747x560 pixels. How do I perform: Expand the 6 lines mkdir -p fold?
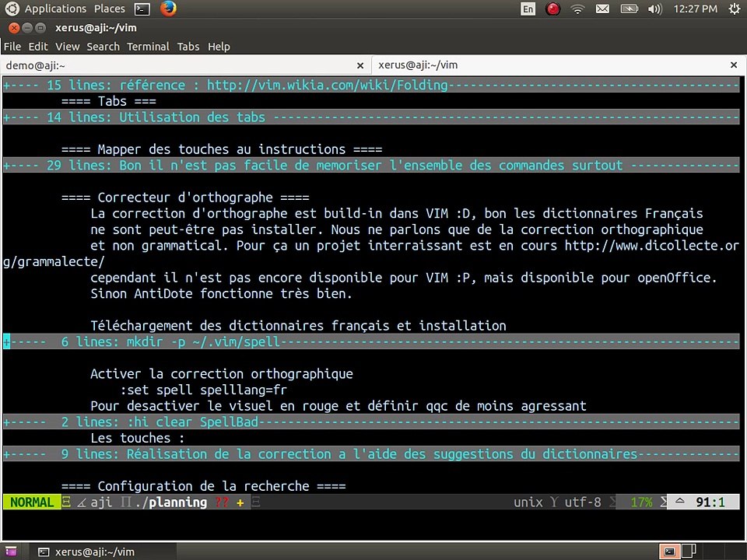click(x=371, y=342)
